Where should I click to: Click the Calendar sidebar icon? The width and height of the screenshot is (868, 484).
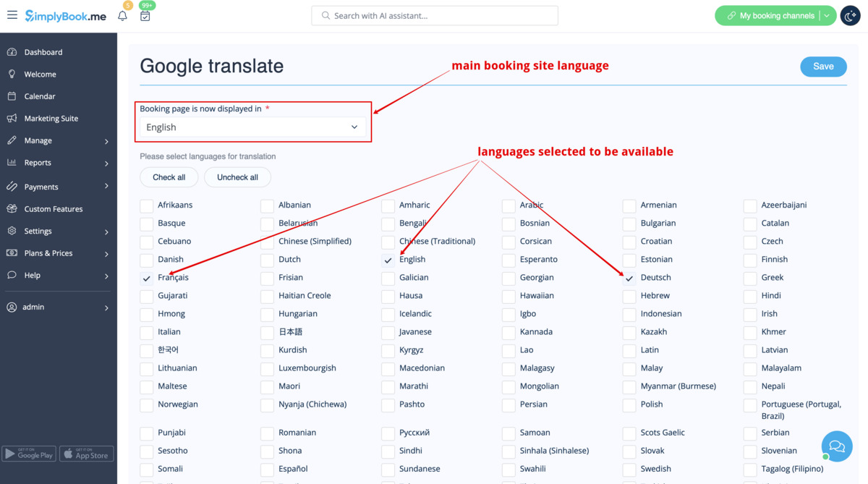[x=12, y=96]
